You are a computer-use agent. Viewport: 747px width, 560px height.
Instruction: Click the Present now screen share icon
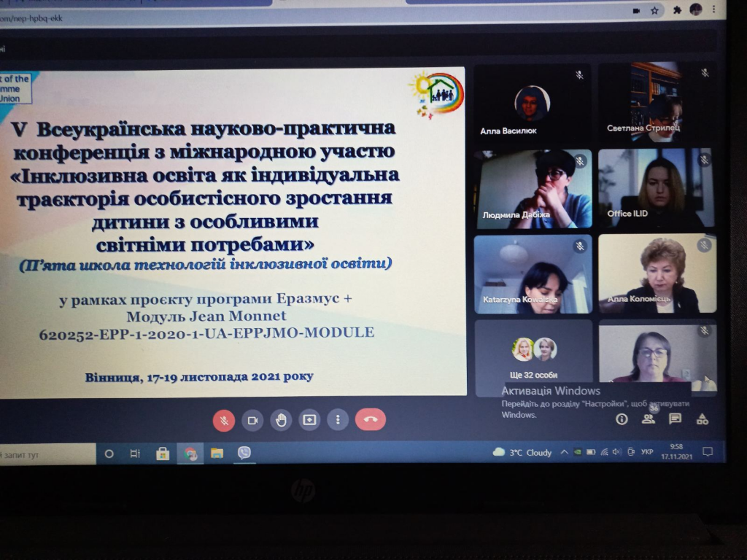pyautogui.click(x=309, y=420)
